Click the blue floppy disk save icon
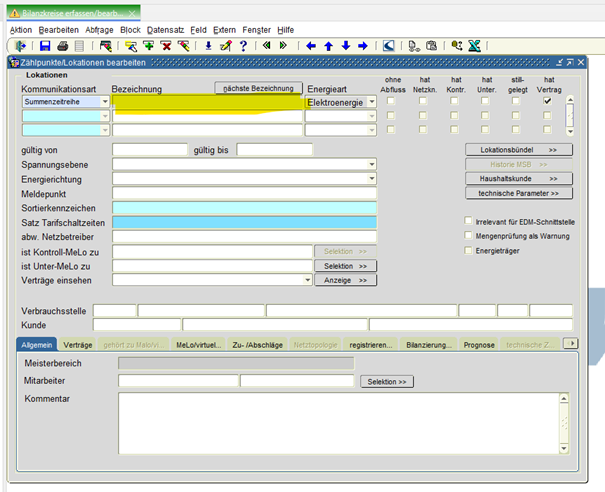The width and height of the screenshot is (605, 492). click(45, 46)
